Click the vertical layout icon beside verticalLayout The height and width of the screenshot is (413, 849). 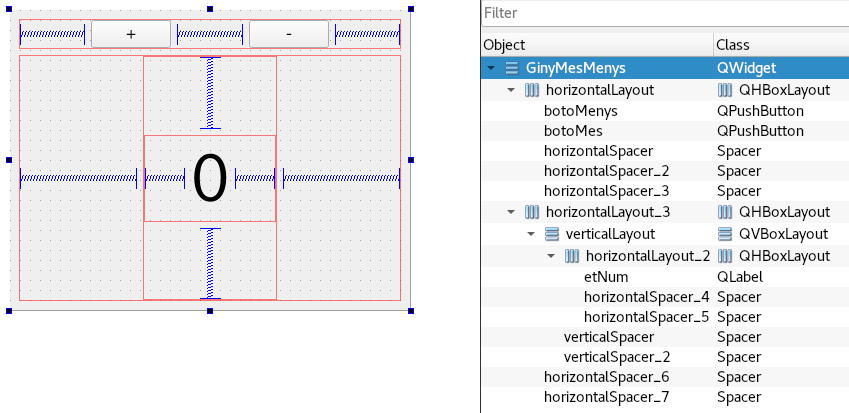[552, 234]
